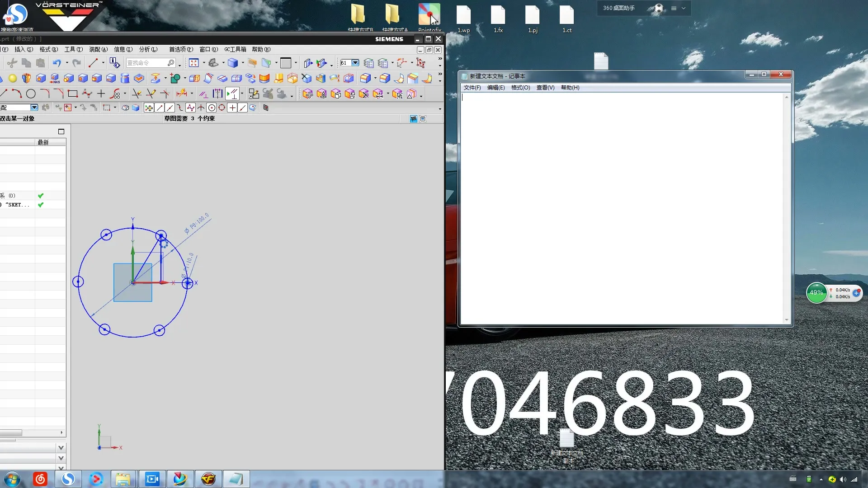Open Notepad's 格式(O) menu
The width and height of the screenshot is (868, 488).
[x=520, y=88]
